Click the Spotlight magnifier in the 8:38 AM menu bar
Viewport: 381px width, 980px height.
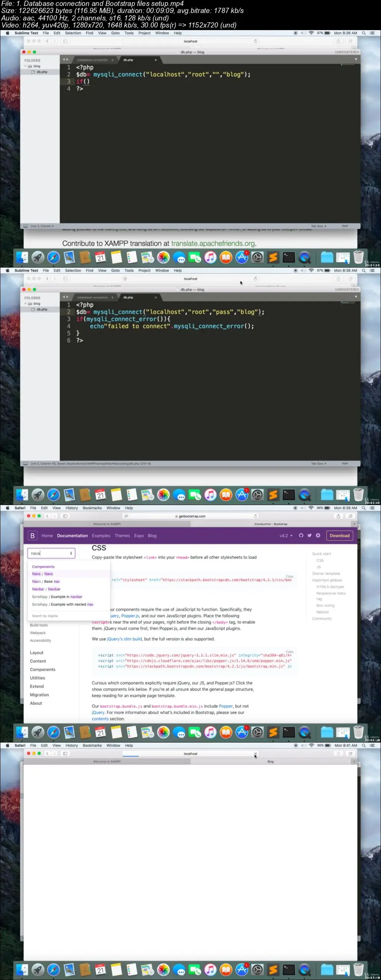coord(364,271)
